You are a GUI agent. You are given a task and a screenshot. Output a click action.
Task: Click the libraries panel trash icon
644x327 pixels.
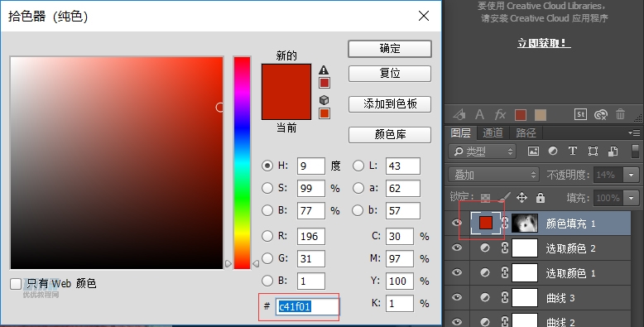[620, 114]
